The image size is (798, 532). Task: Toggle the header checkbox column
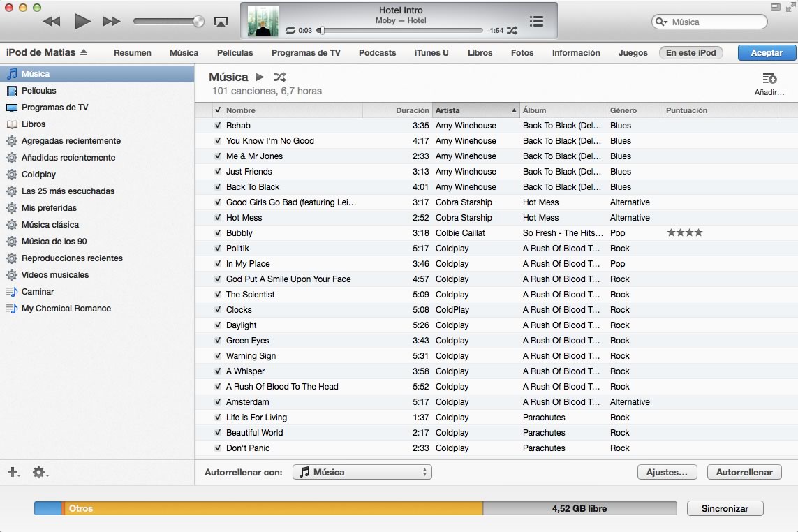pyautogui.click(x=218, y=110)
